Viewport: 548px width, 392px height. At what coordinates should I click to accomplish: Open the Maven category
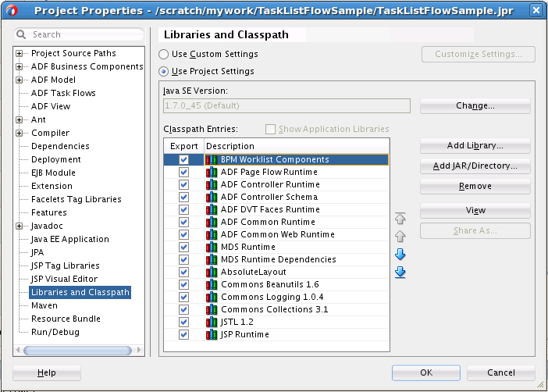pyautogui.click(x=44, y=305)
